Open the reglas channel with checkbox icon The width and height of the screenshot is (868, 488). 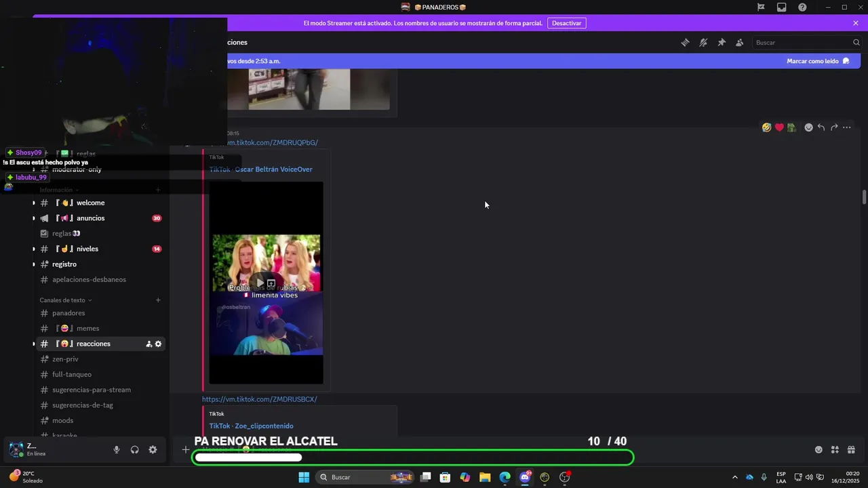click(100, 233)
